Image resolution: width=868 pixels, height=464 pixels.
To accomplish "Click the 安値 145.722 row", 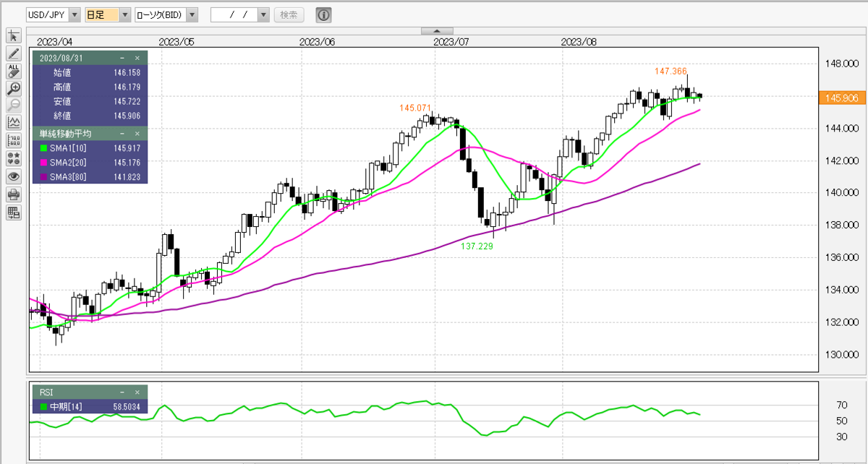I will [x=90, y=101].
